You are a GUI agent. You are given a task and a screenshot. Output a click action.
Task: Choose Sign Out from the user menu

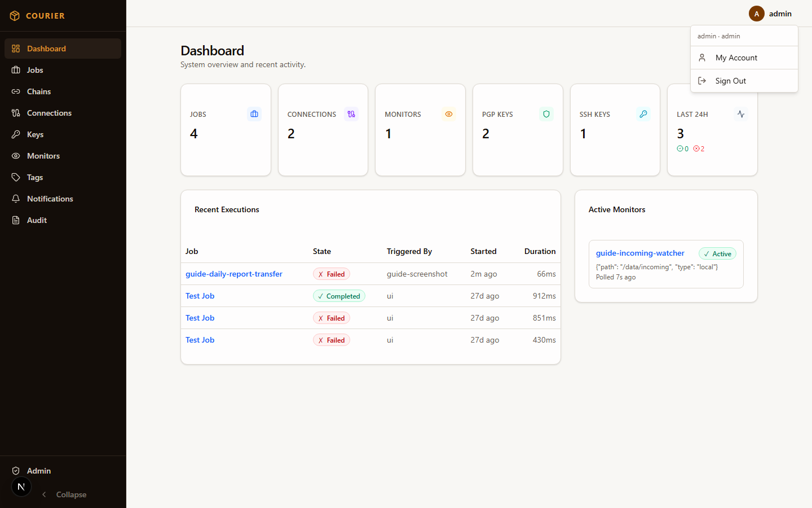click(x=731, y=80)
